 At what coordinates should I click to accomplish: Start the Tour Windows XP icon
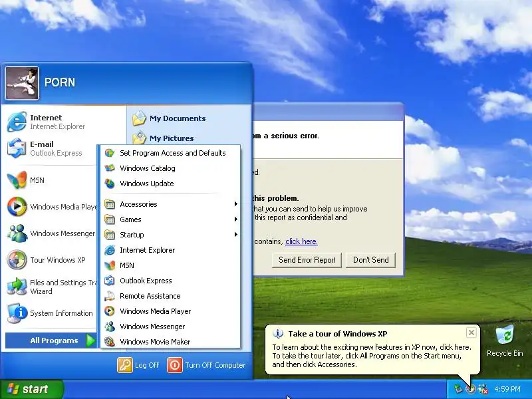[17, 259]
